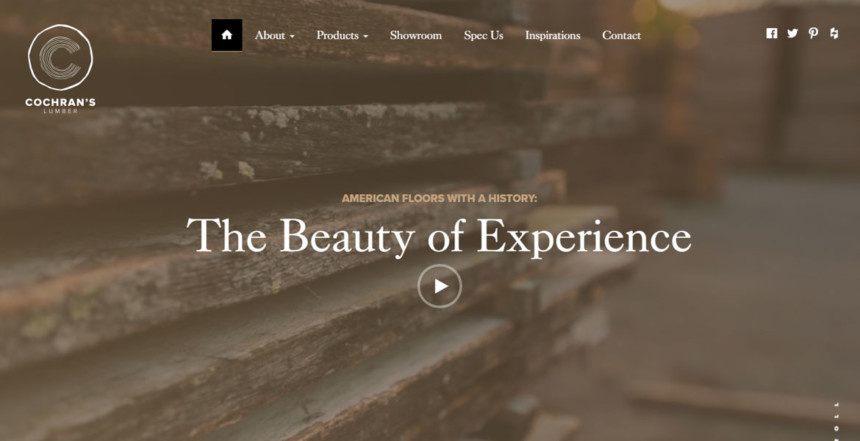Click the vertical scroll indicator text
Image resolution: width=860 pixels, height=441 pixels.
coord(836,421)
